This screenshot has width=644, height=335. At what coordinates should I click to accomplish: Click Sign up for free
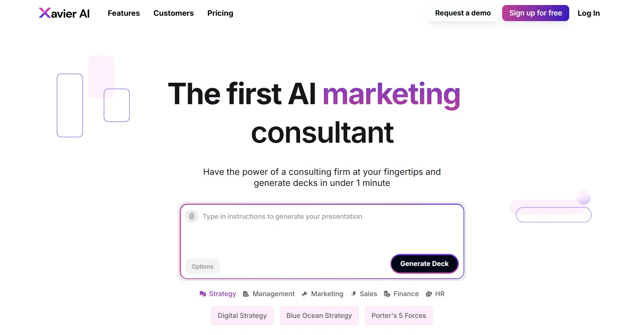coord(535,13)
